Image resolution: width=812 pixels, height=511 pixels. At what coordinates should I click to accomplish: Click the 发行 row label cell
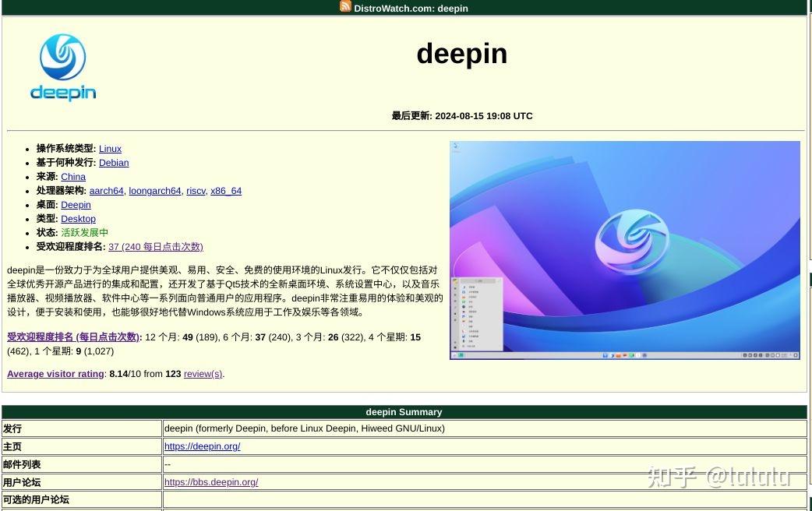point(82,428)
